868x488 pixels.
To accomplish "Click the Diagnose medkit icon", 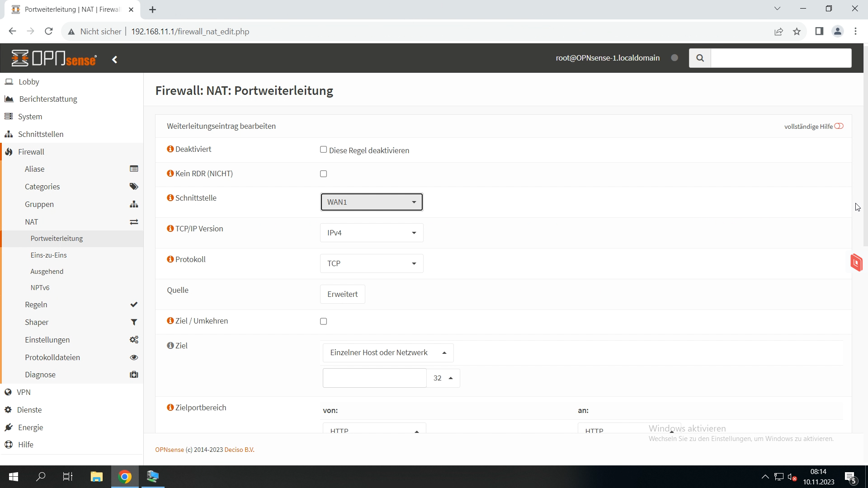I will (x=134, y=375).
